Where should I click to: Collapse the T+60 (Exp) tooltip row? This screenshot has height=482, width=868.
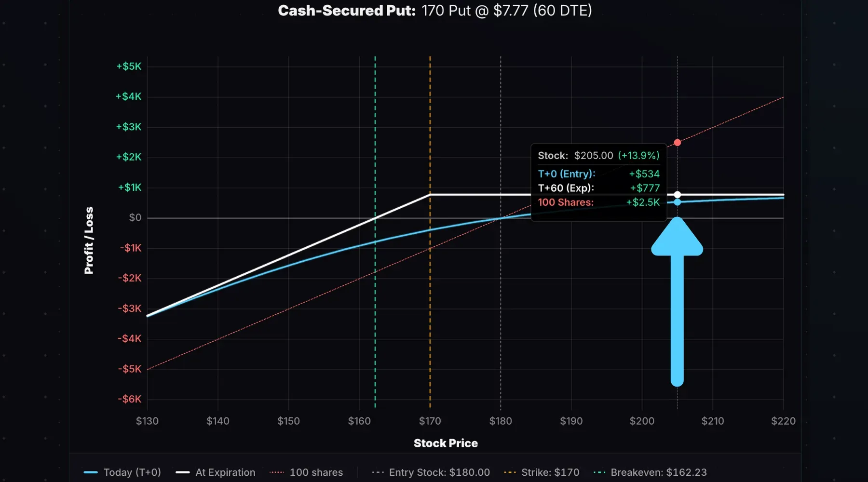(x=598, y=188)
